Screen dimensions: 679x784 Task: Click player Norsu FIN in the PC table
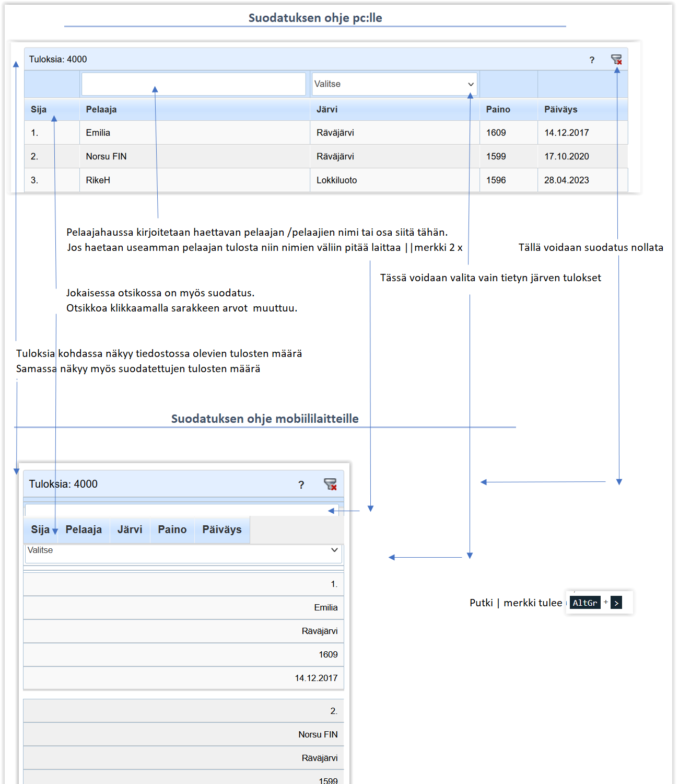click(x=106, y=156)
